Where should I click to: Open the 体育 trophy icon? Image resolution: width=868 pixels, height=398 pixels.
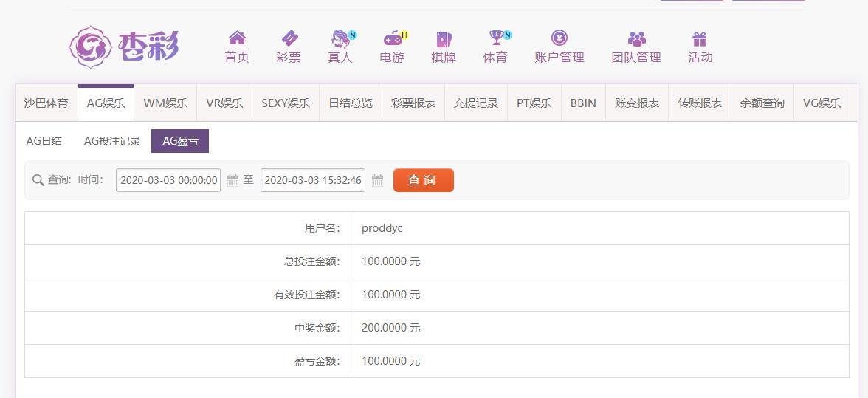pyautogui.click(x=496, y=38)
